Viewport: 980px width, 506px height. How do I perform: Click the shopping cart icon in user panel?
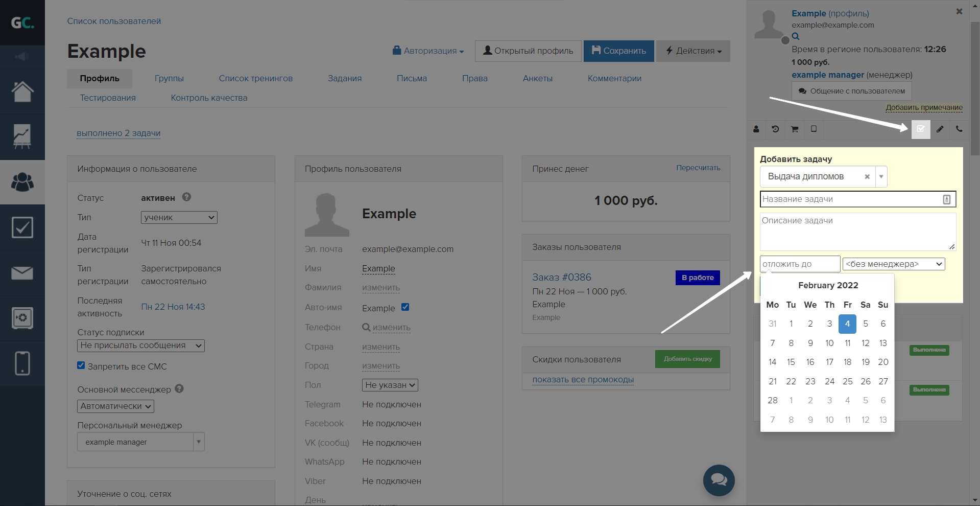(795, 129)
